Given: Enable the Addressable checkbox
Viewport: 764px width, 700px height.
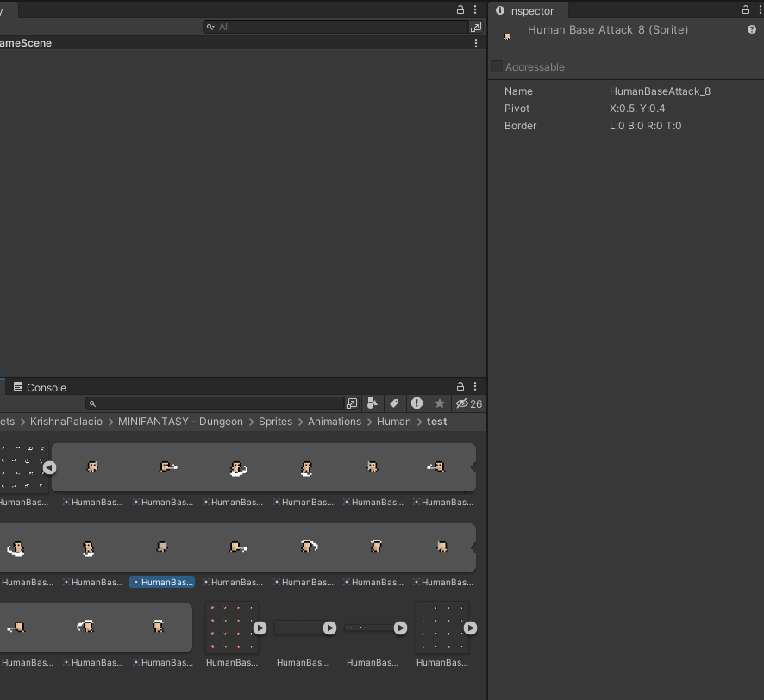Looking at the screenshot, I should pos(497,66).
